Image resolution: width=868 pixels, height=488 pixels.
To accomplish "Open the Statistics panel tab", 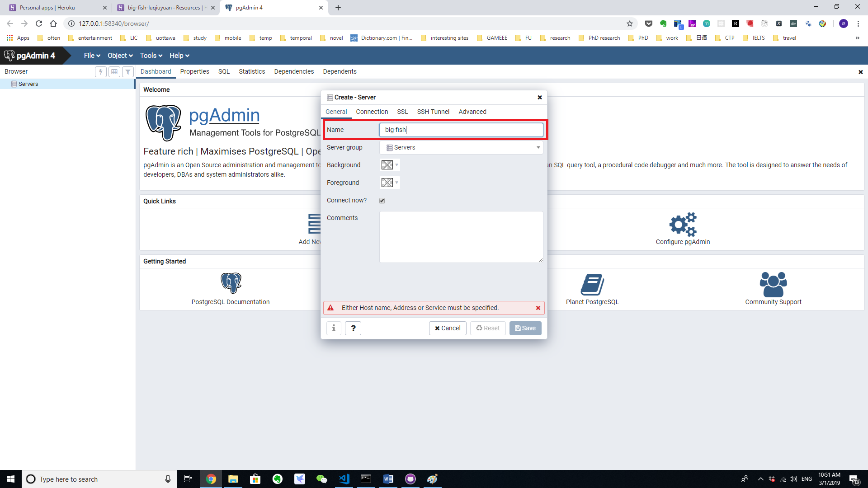I will (x=252, y=71).
